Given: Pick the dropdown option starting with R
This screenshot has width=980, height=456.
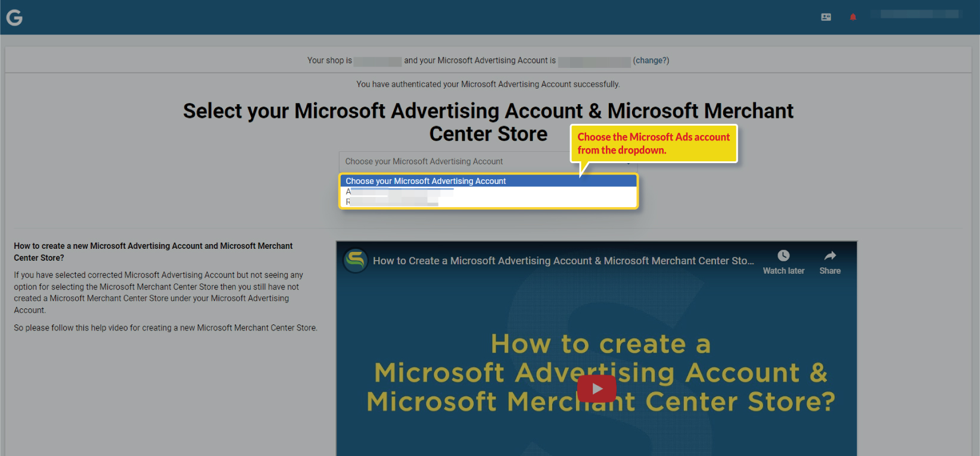Looking at the screenshot, I should pos(489,202).
